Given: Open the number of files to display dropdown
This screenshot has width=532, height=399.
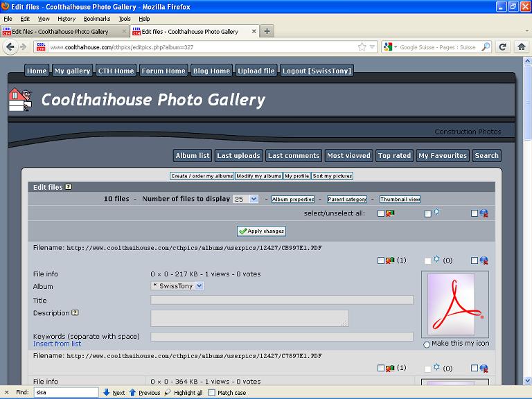Looking at the screenshot, I should [x=245, y=199].
